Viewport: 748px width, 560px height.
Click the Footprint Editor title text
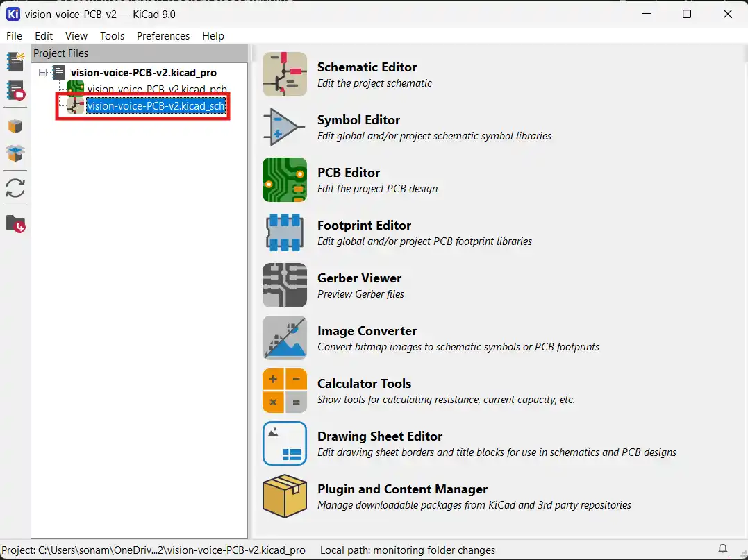click(364, 226)
